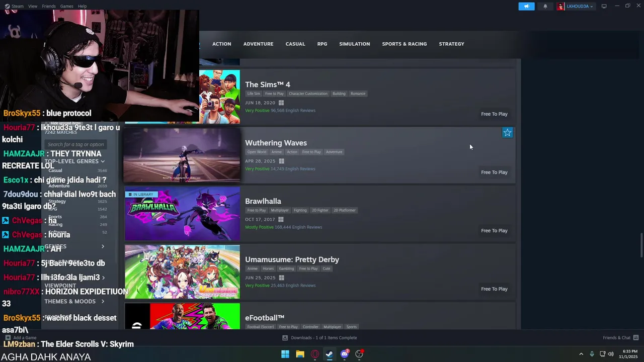This screenshot has width=644, height=362.
Task: Click the Open World tag on Wuthering Waves
Action: [257, 152]
